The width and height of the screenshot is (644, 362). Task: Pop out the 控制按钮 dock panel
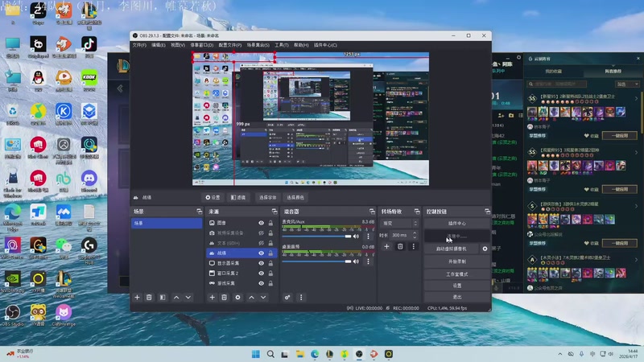[487, 212]
